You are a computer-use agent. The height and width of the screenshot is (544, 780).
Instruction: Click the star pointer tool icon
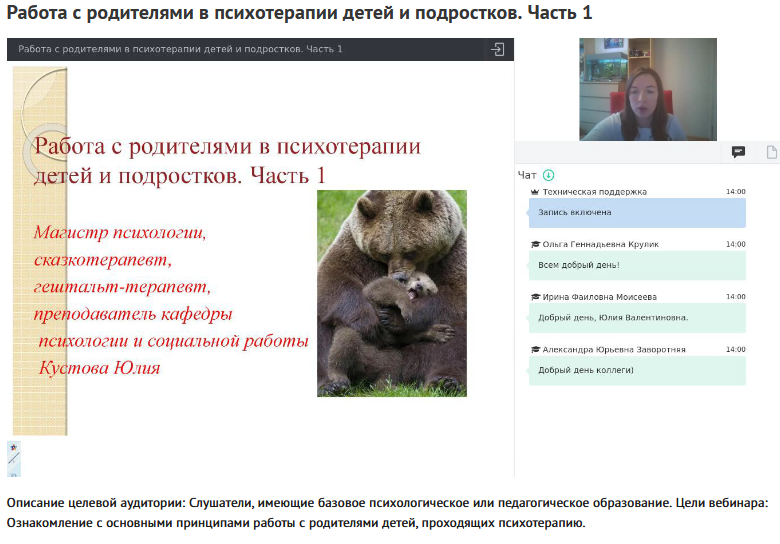tap(13, 448)
